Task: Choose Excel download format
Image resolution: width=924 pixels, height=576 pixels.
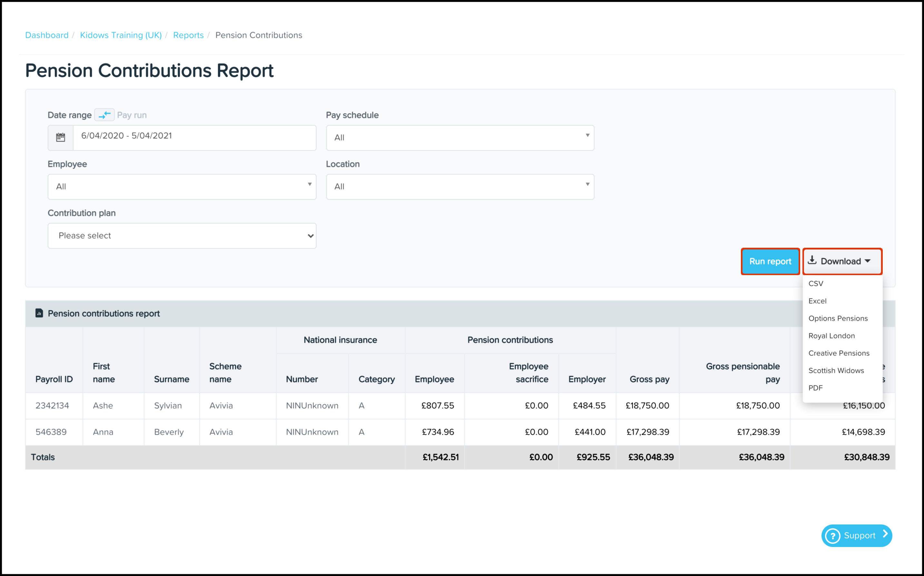Action: 817,301
